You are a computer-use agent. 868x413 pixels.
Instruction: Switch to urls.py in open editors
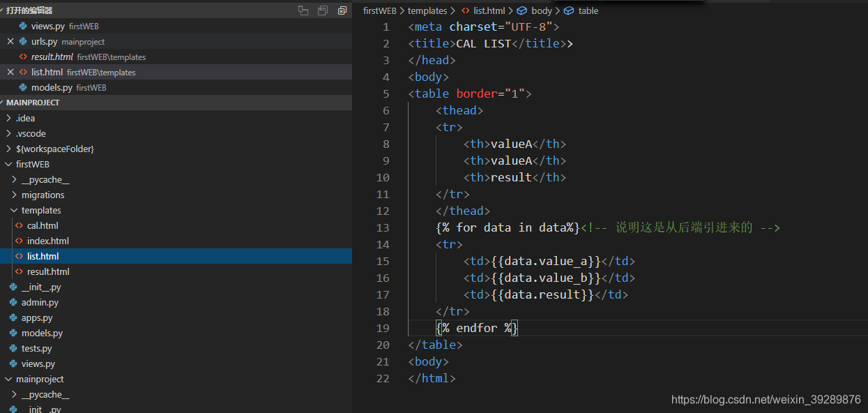(176, 41)
